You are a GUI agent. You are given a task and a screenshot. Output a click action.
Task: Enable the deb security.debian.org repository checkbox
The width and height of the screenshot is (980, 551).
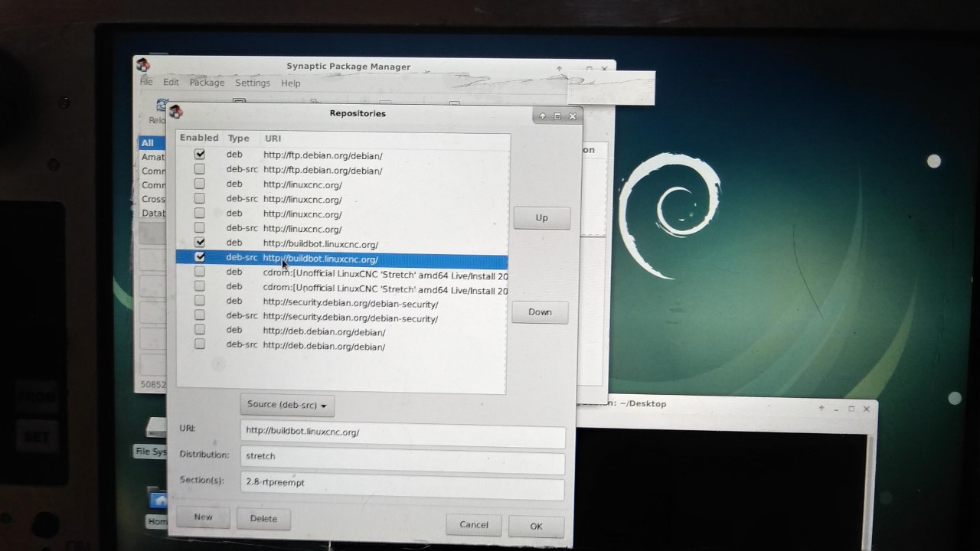[200, 301]
